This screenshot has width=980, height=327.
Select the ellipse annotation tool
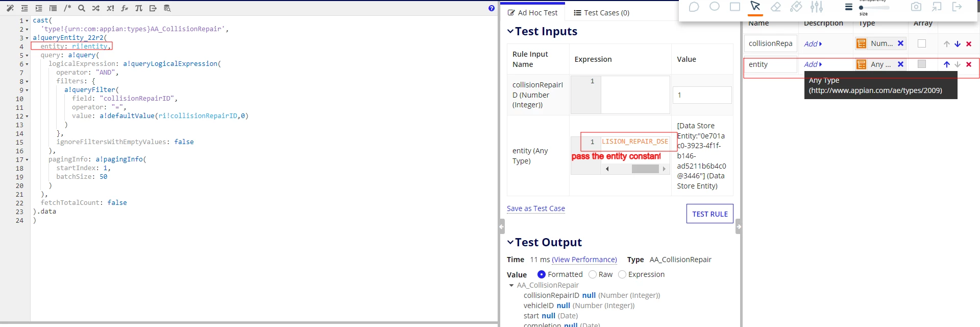tap(715, 7)
